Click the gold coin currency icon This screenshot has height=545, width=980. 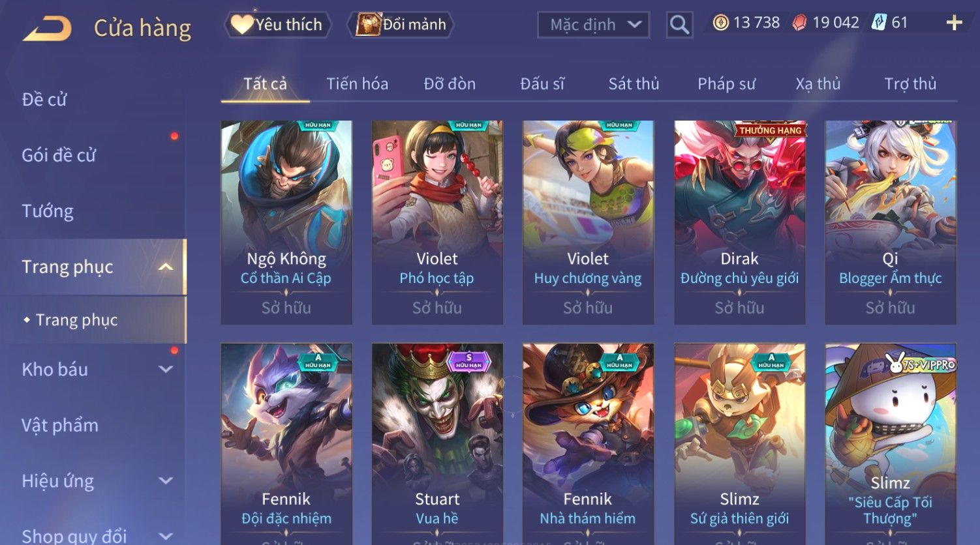coord(720,23)
